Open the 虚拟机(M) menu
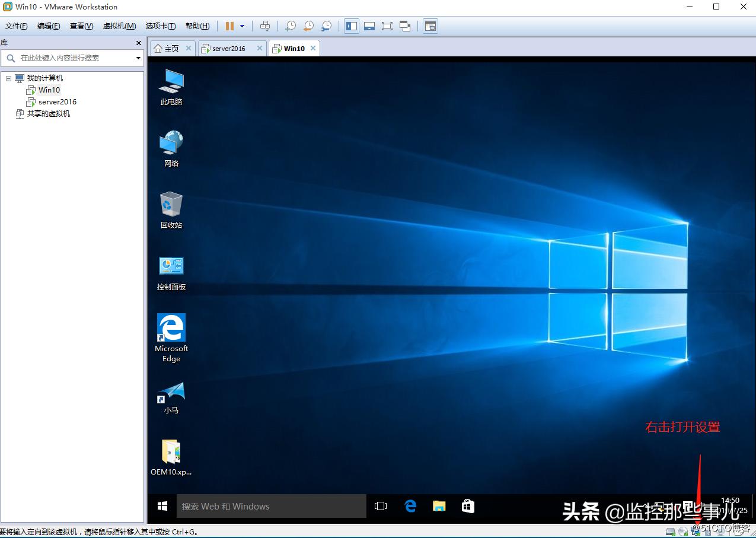 [119, 26]
